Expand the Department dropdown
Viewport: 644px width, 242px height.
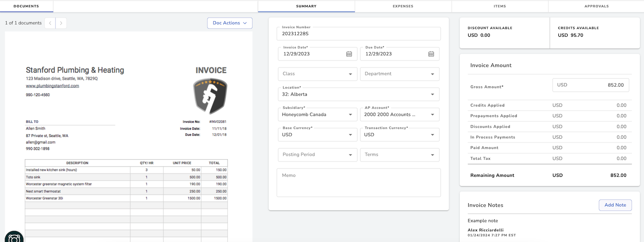[400, 74]
